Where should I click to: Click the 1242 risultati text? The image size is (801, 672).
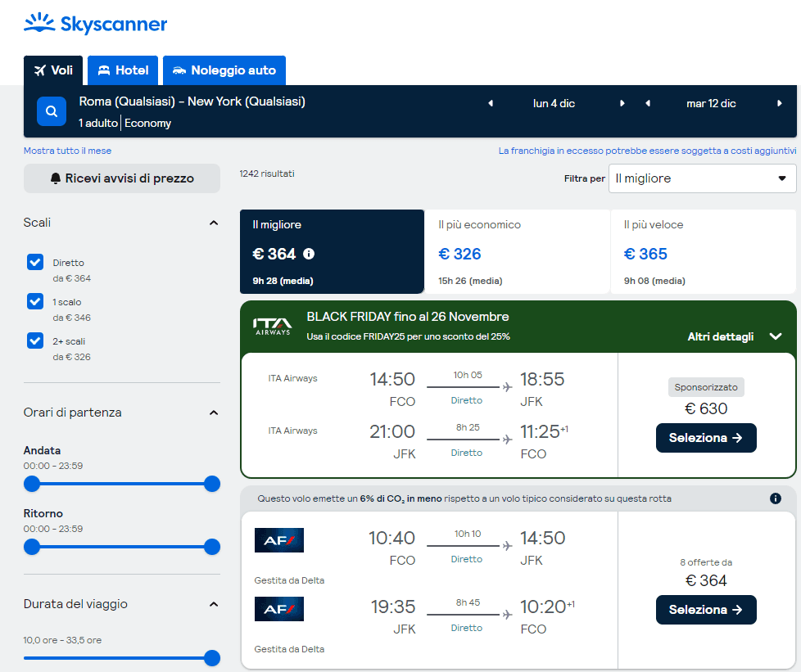(267, 174)
